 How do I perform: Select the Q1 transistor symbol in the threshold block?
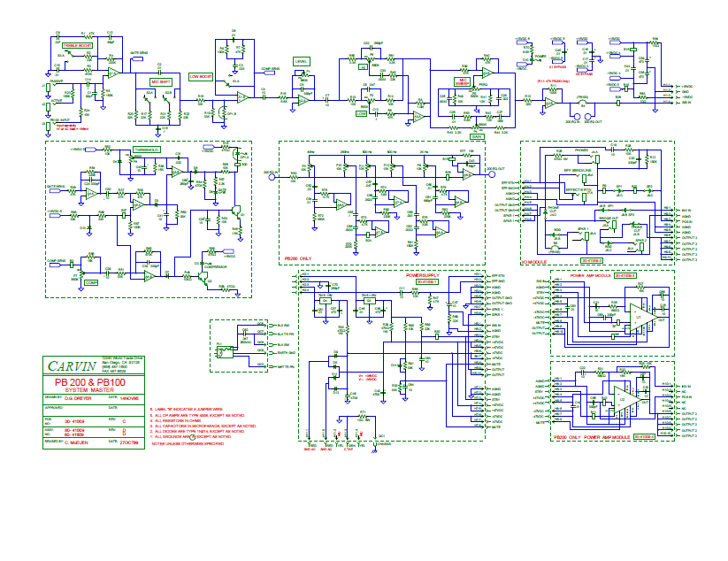(x=237, y=214)
